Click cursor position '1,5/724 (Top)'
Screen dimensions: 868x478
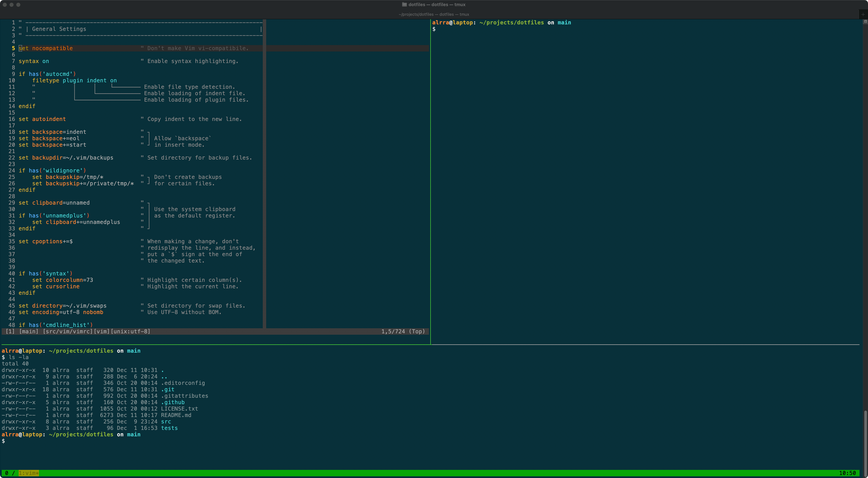(x=403, y=332)
